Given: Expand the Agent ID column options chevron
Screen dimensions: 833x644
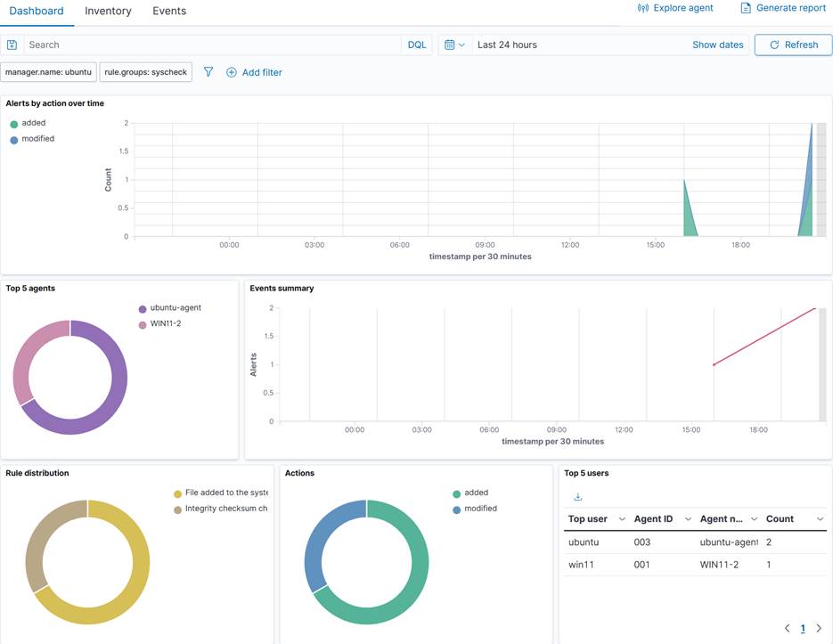Looking at the screenshot, I should tap(689, 519).
